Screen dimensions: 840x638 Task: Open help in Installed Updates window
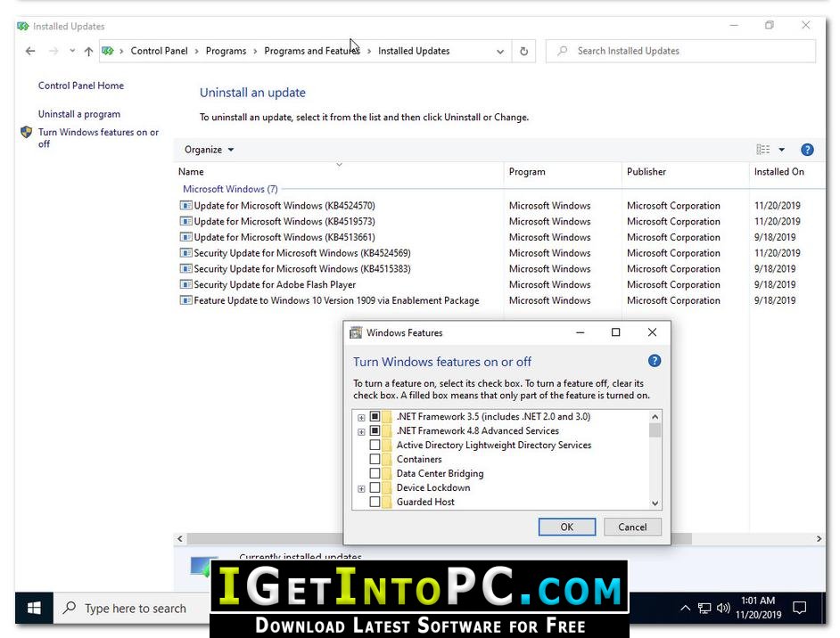[807, 150]
